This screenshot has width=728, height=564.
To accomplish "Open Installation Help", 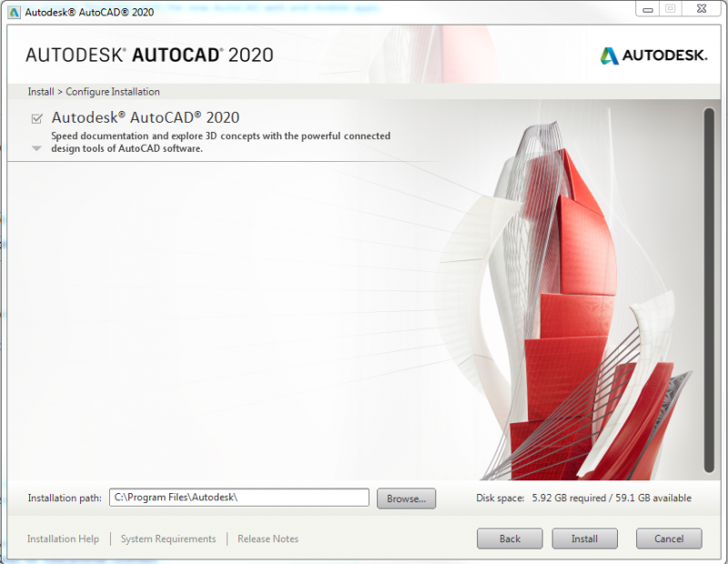I will tap(62, 539).
